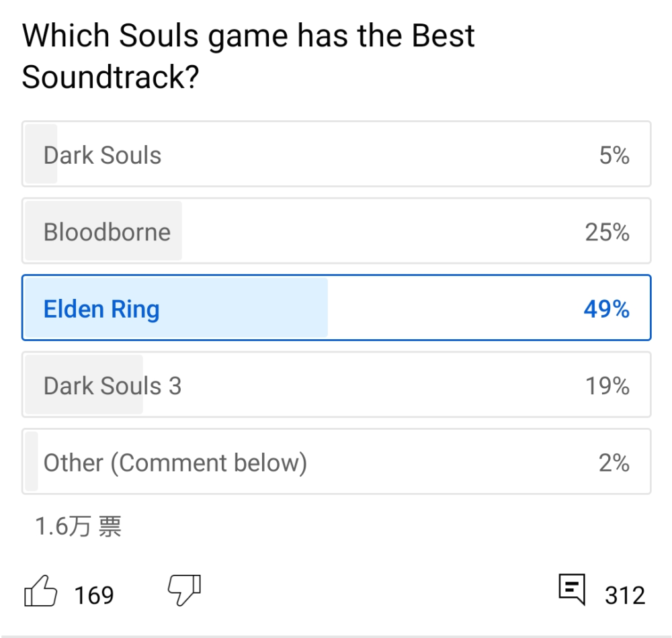Tap the 169 likes count
672x638 pixels.
[x=94, y=595]
